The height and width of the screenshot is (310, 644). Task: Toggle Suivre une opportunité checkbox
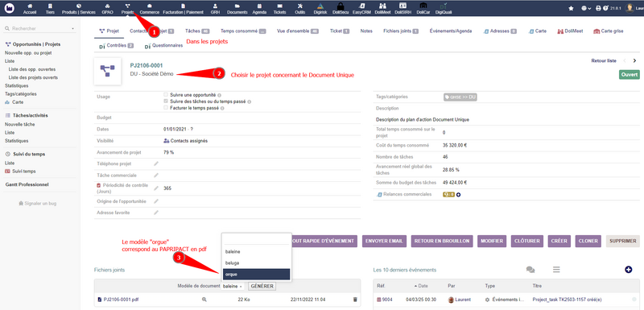(166, 94)
